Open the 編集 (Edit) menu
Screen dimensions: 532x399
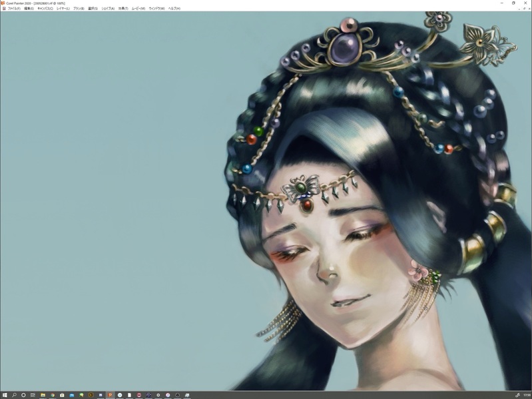pos(29,9)
